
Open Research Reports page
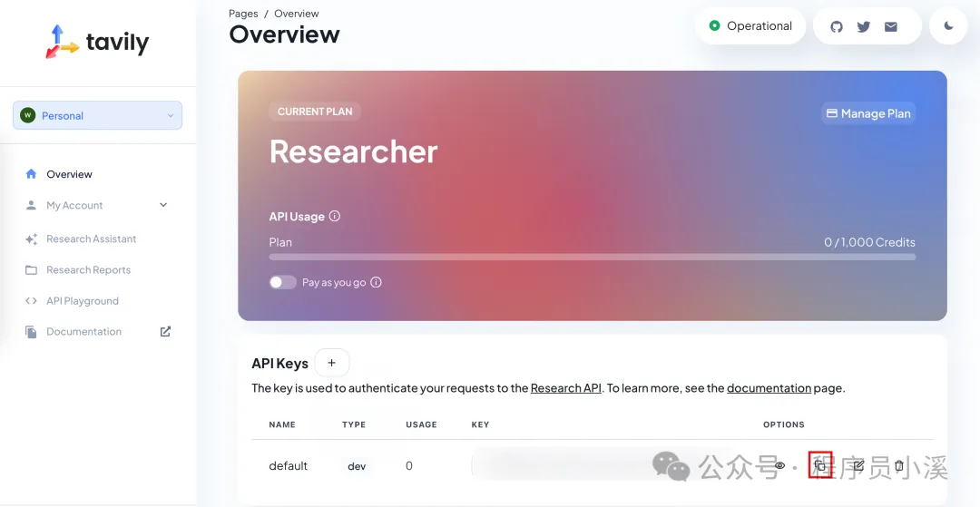88,269
